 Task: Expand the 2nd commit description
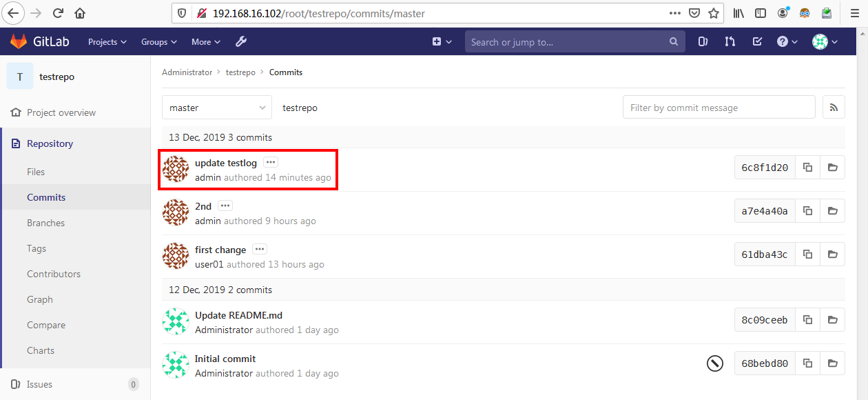(x=226, y=206)
